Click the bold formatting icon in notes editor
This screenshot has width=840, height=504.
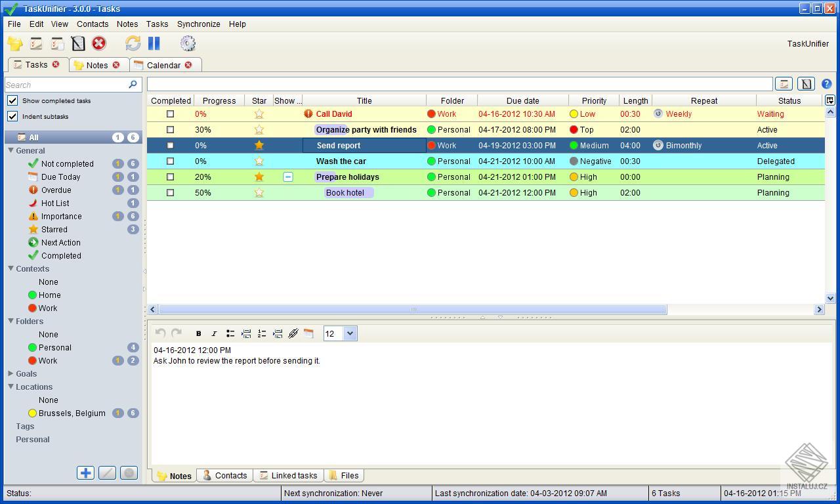tap(199, 333)
